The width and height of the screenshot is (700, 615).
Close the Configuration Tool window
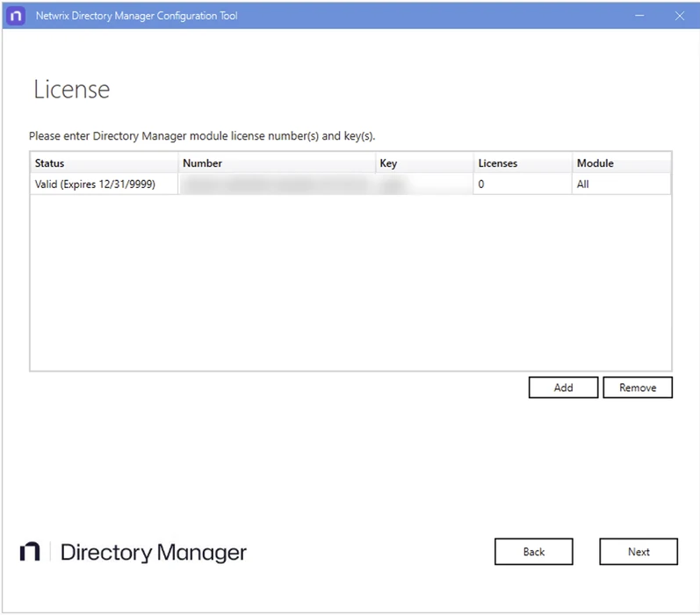tap(680, 16)
